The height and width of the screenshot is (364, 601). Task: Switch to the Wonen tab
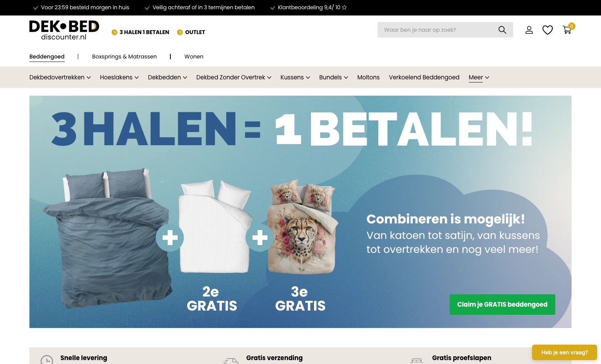(194, 57)
